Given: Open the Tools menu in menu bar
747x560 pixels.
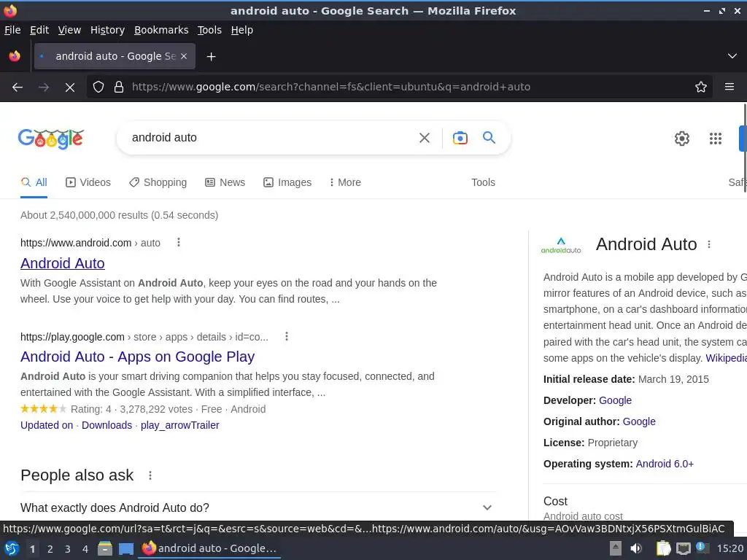Looking at the screenshot, I should [x=209, y=30].
